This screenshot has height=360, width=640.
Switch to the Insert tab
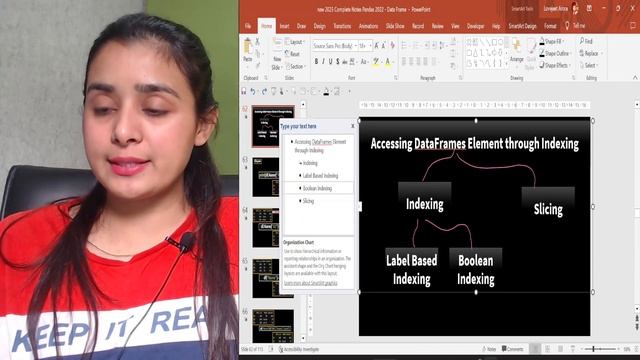[284, 26]
